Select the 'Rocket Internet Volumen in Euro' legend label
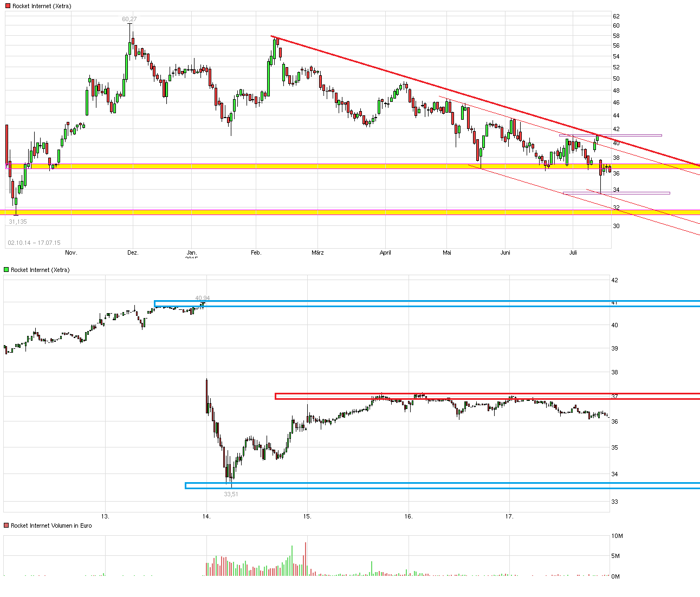The height and width of the screenshot is (597, 700). pos(51,525)
